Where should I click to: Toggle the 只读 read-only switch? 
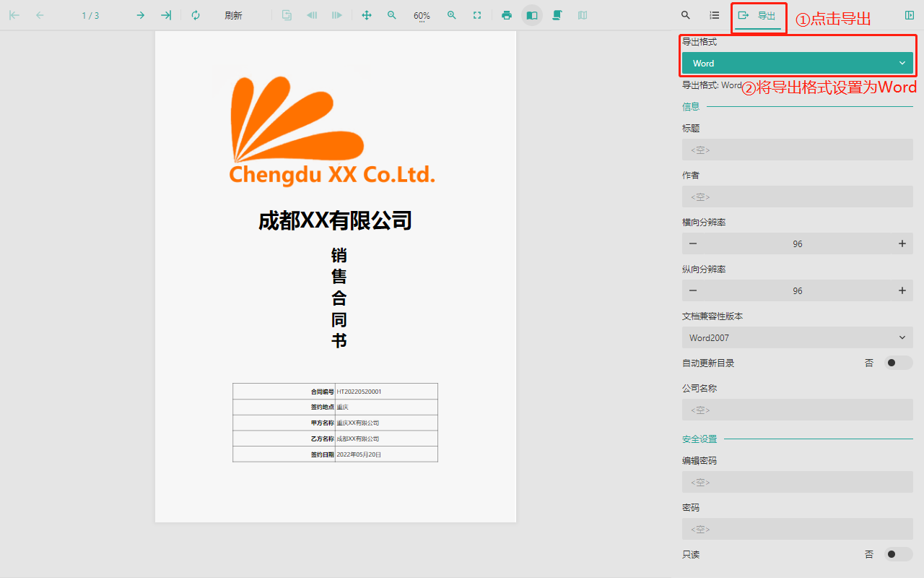coord(899,554)
